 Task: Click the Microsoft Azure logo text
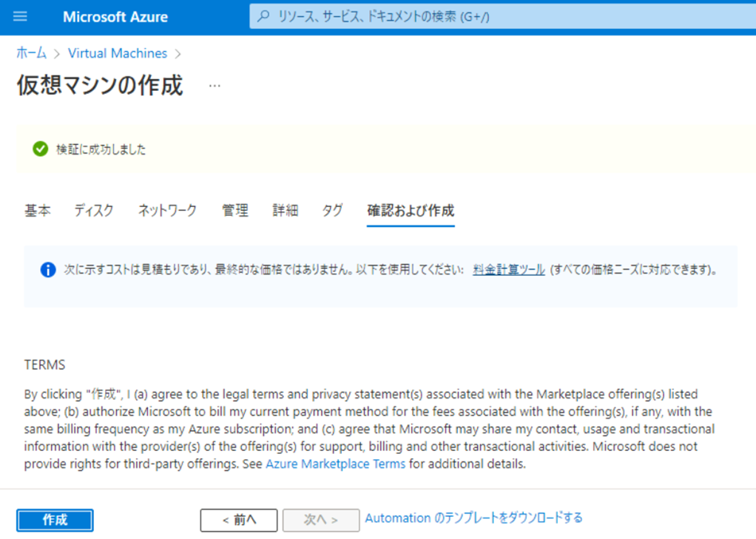pyautogui.click(x=115, y=17)
